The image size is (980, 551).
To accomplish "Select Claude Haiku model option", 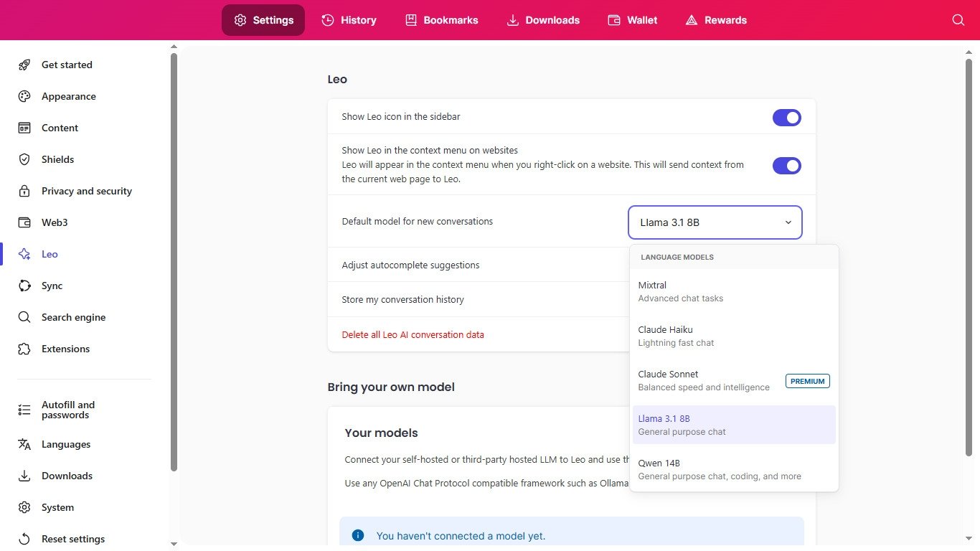I will (734, 336).
